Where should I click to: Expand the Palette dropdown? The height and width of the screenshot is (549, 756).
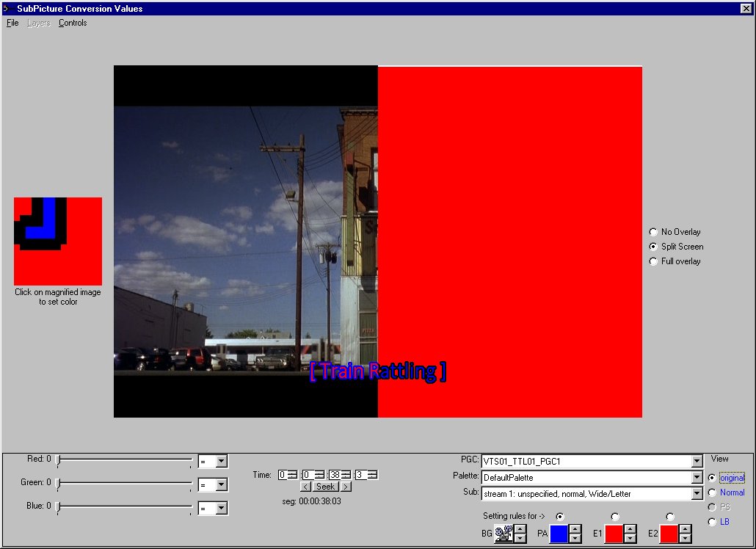[x=697, y=478]
